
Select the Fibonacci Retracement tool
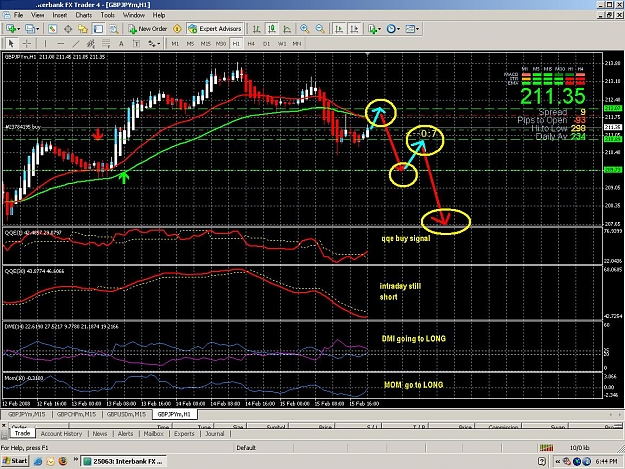[x=106, y=43]
